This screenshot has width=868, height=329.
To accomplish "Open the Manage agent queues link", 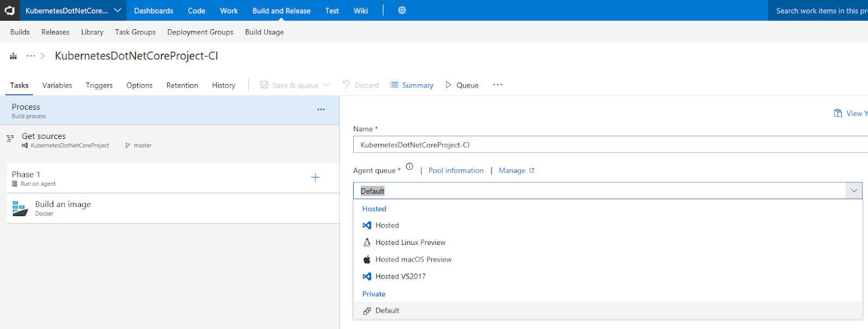I will (x=512, y=170).
